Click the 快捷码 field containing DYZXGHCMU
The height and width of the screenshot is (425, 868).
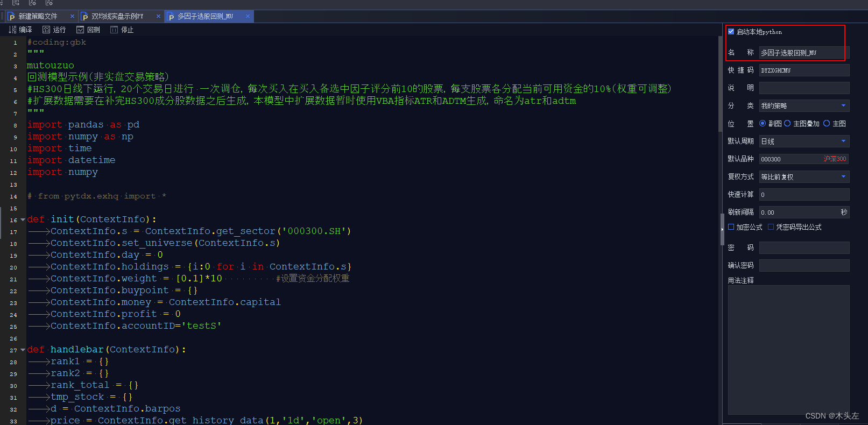[x=804, y=70]
